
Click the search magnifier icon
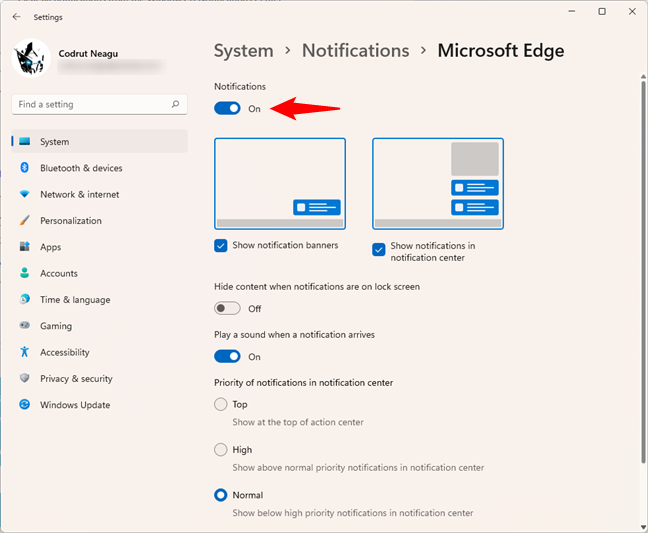176,104
